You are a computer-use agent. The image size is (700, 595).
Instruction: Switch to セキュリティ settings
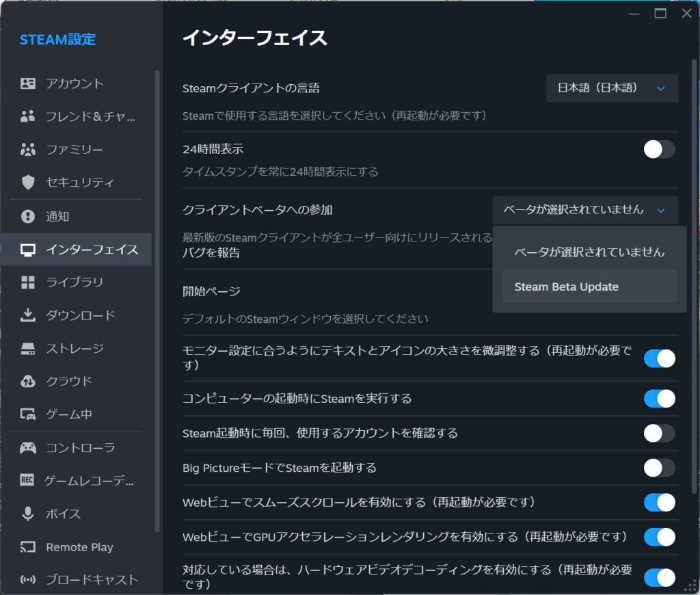(x=77, y=182)
